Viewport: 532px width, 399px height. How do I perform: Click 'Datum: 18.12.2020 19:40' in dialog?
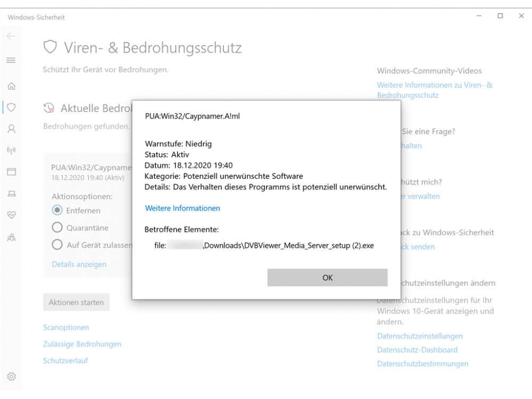pos(189,165)
